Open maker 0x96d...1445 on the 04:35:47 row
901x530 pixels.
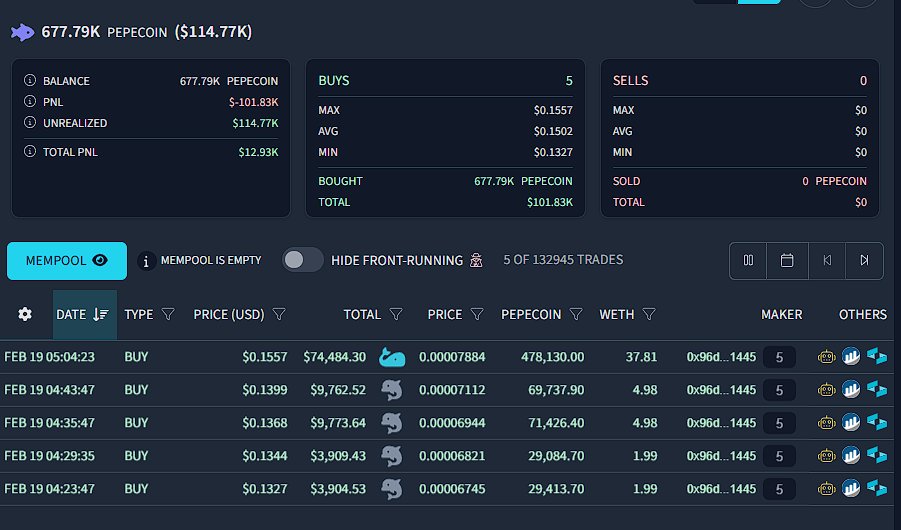click(x=721, y=423)
